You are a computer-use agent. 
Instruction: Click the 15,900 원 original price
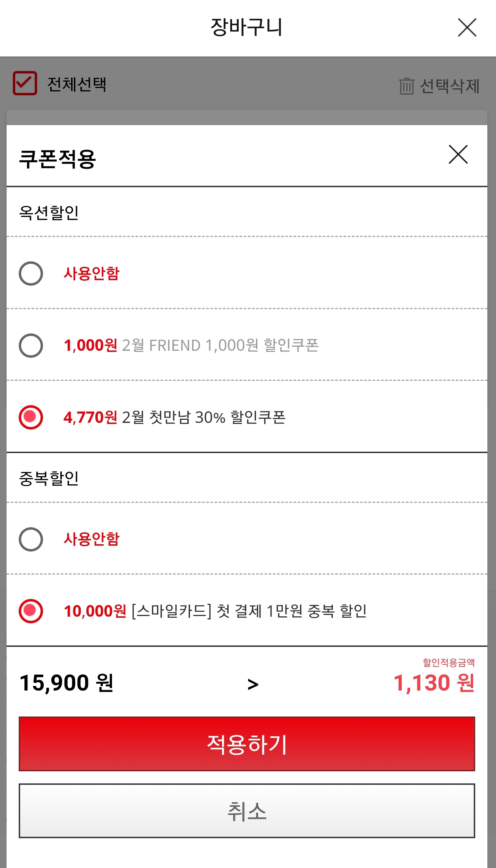(x=67, y=683)
